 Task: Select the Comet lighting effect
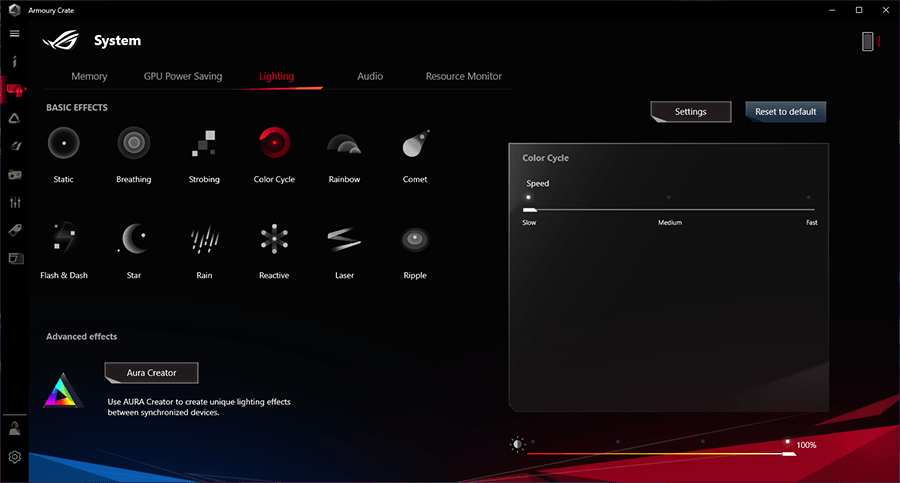tap(415, 144)
